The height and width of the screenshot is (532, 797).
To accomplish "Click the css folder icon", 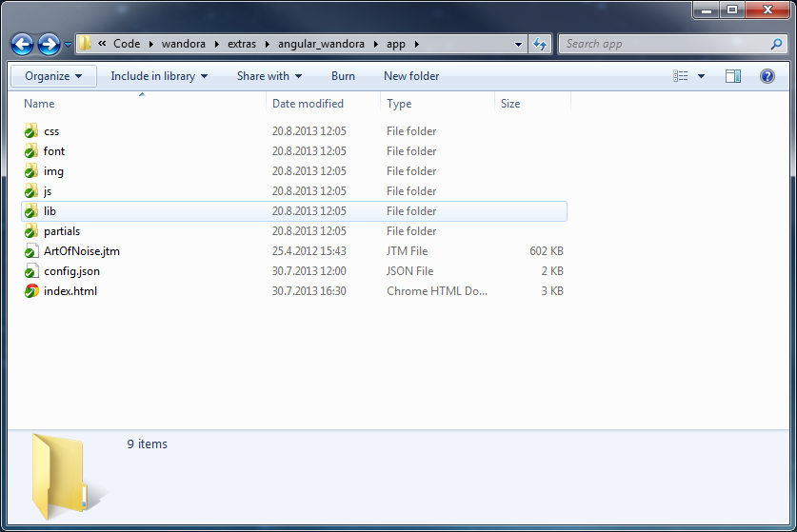I will click(x=31, y=131).
